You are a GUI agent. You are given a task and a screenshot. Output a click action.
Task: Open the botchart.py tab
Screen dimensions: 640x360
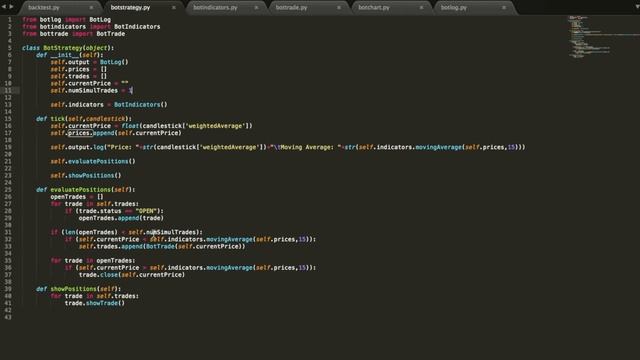tap(374, 7)
